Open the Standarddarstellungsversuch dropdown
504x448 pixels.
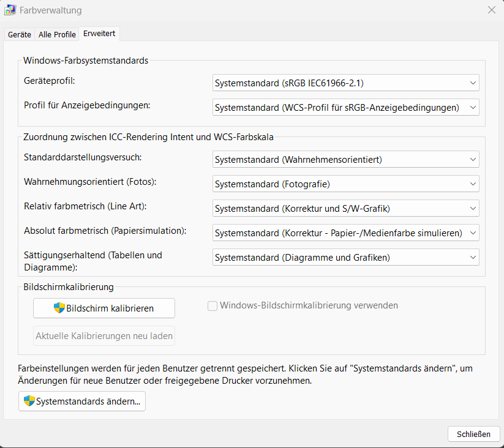click(345, 160)
